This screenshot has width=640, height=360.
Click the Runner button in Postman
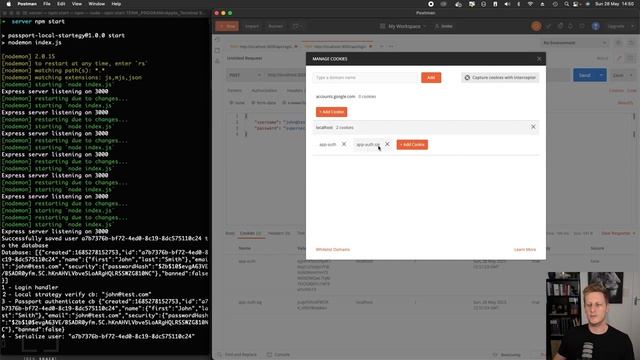click(276, 26)
